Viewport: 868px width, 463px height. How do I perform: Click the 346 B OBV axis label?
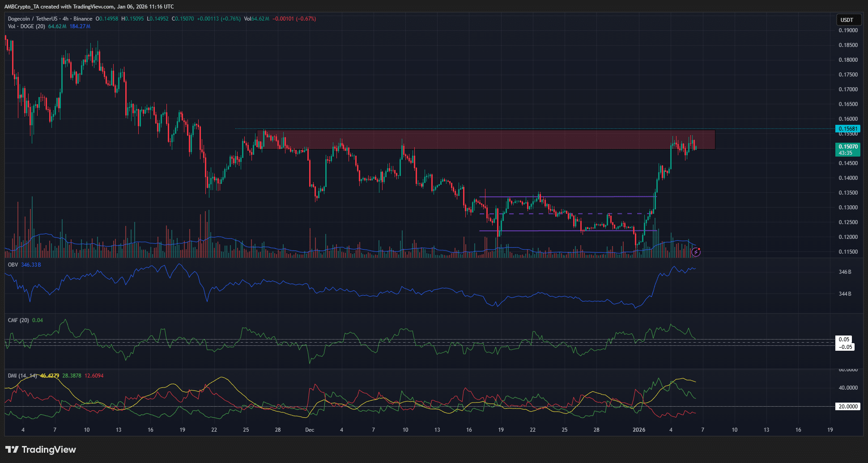(x=845, y=272)
